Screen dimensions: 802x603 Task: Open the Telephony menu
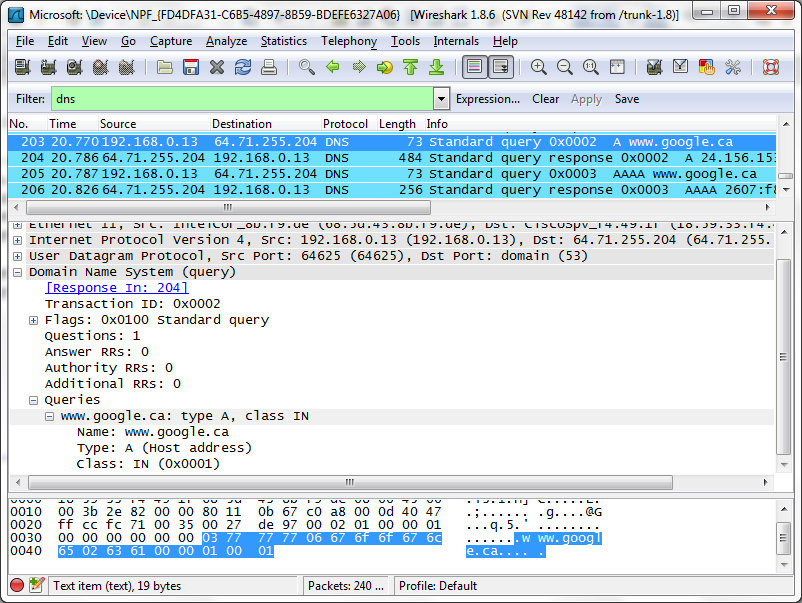349,41
